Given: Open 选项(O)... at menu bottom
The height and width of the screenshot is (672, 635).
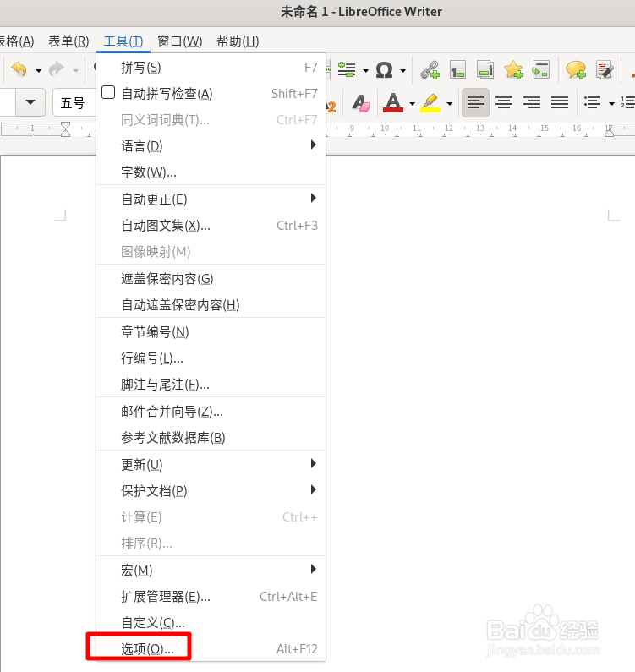Looking at the screenshot, I should tap(211, 649).
